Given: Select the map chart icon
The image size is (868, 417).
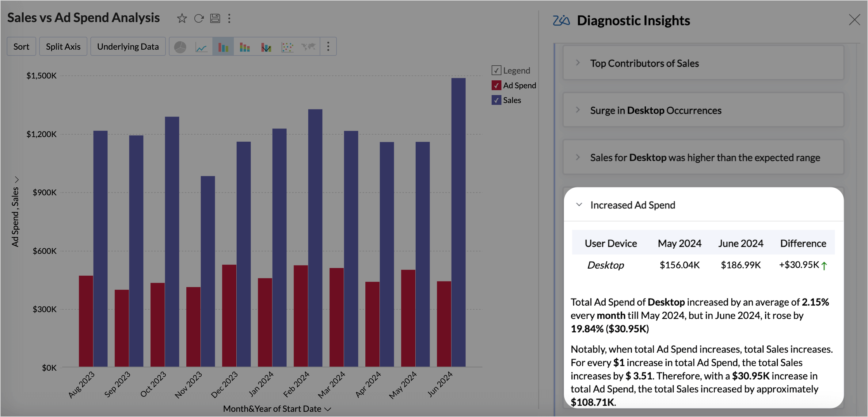Looking at the screenshot, I should 308,47.
